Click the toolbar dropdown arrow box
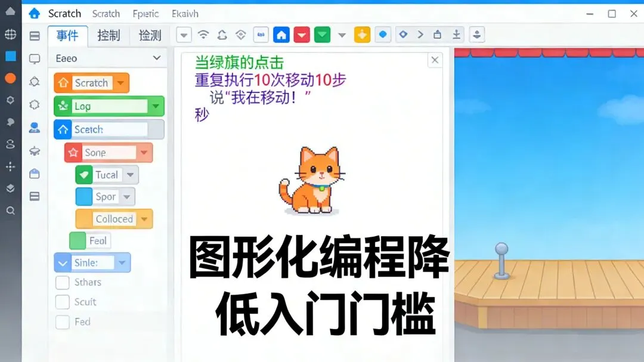This screenshot has width=644, height=362. [184, 35]
